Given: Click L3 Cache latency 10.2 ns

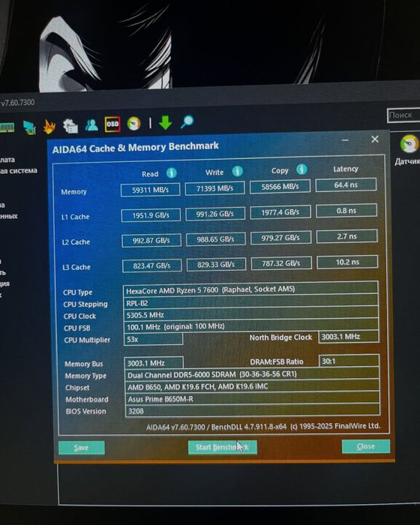Looking at the screenshot, I should pos(347,262).
